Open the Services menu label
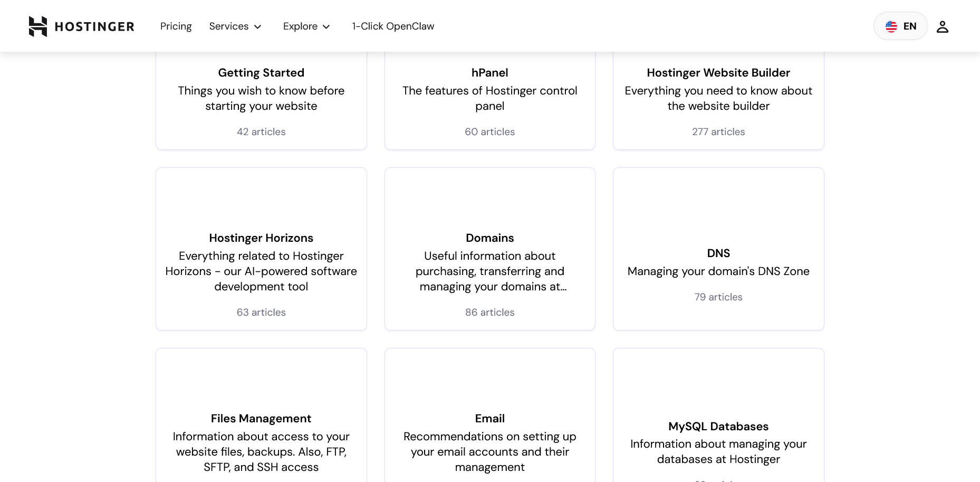Image resolution: width=980 pixels, height=482 pixels. pos(229,26)
